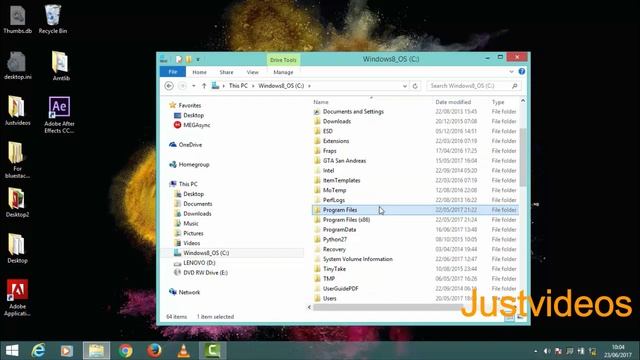Open the File tab
The height and width of the screenshot is (360, 640).
(173, 72)
